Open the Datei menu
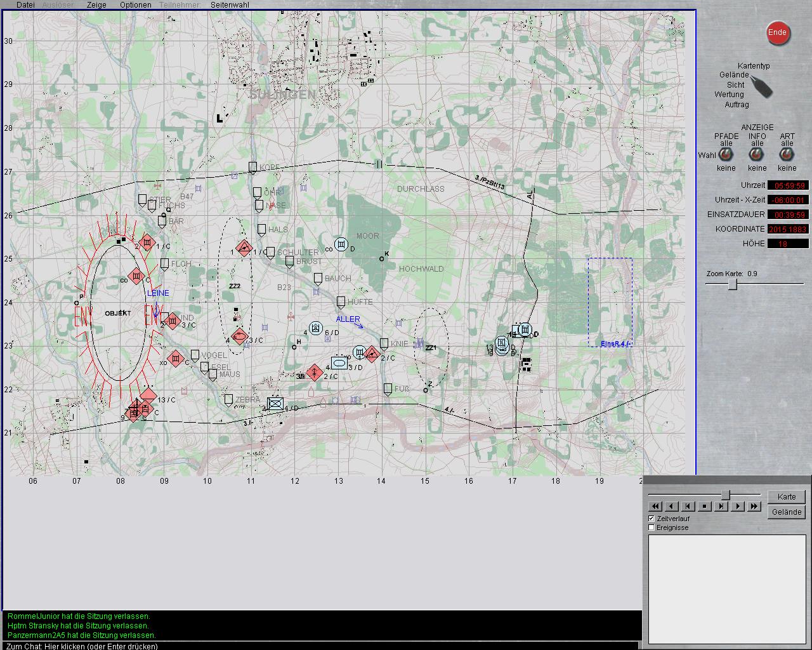 click(25, 4)
